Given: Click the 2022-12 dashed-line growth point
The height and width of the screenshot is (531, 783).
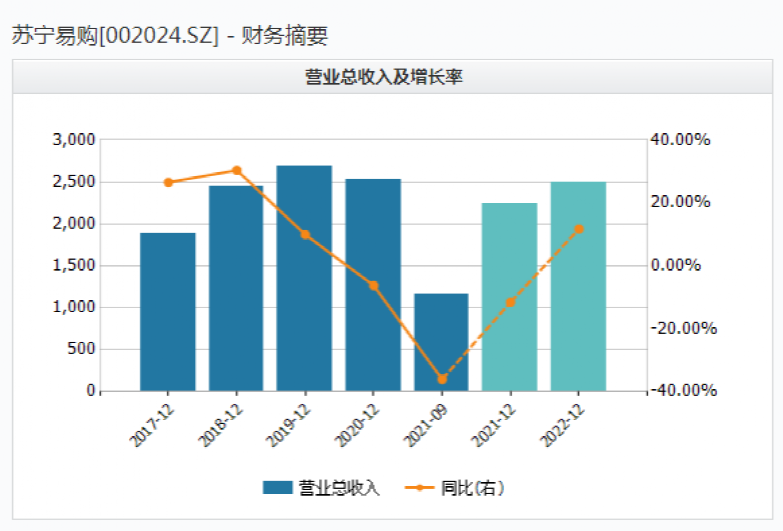Looking at the screenshot, I should tap(579, 229).
